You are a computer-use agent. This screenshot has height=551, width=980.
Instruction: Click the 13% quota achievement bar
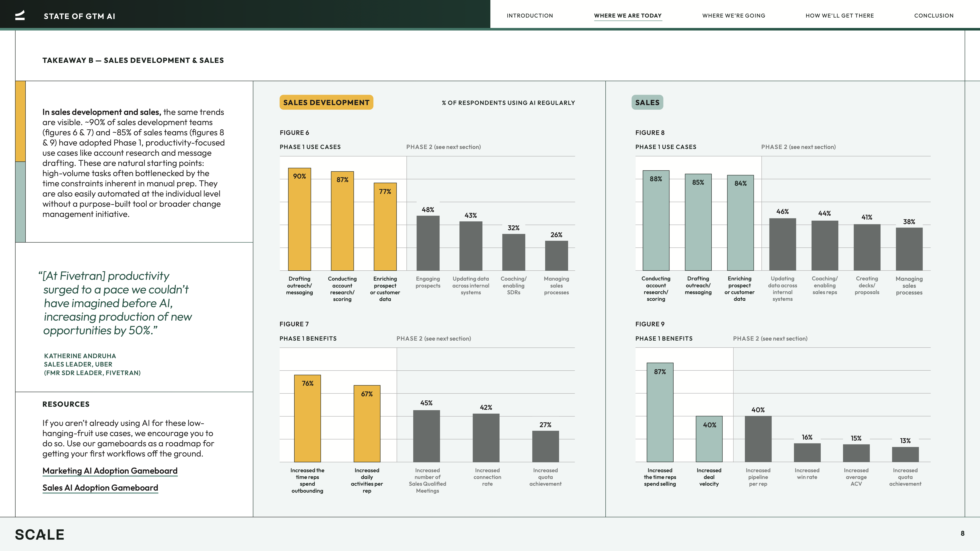[905, 454]
